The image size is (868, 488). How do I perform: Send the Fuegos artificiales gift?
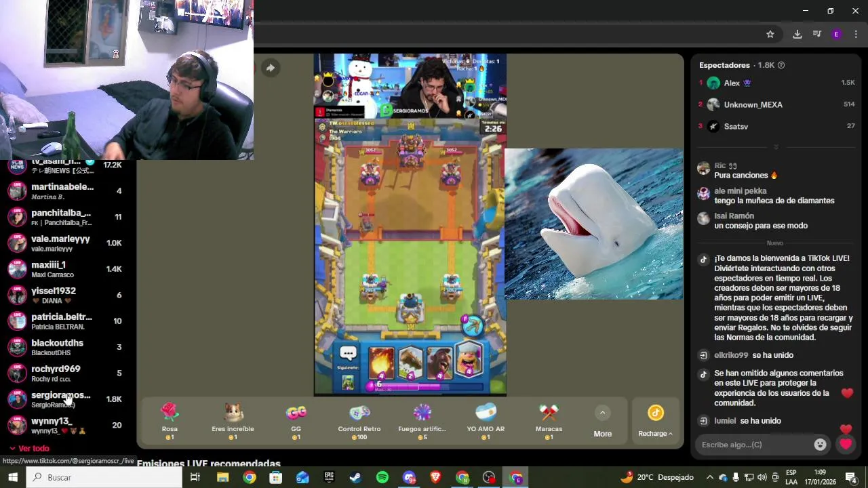click(422, 421)
